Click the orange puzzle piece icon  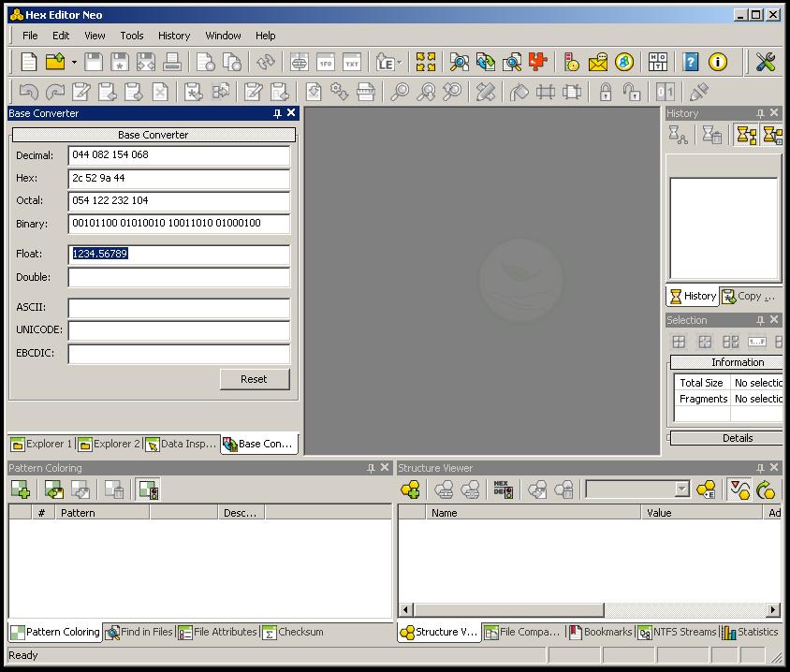tap(537, 62)
